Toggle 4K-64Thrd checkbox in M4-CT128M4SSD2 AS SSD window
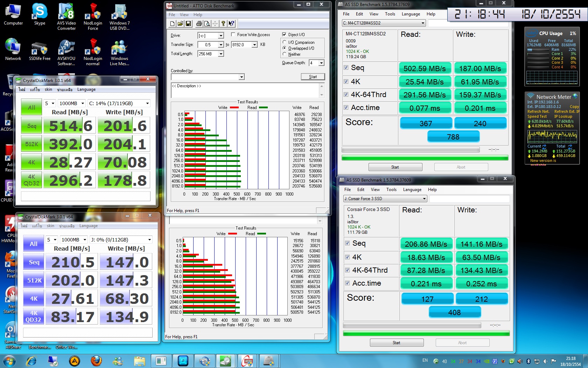This screenshot has width=588, height=368. click(x=346, y=94)
